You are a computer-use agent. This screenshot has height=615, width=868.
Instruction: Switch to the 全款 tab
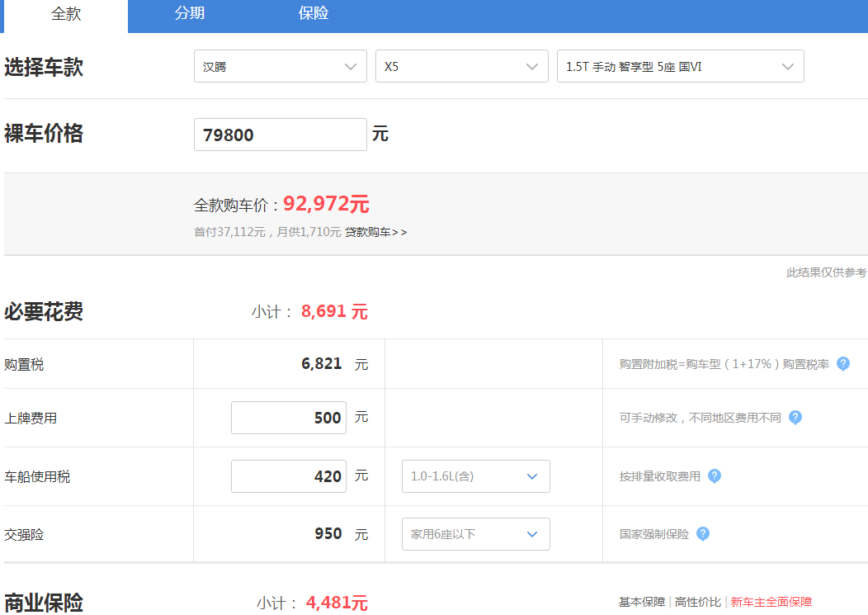pyautogui.click(x=66, y=15)
